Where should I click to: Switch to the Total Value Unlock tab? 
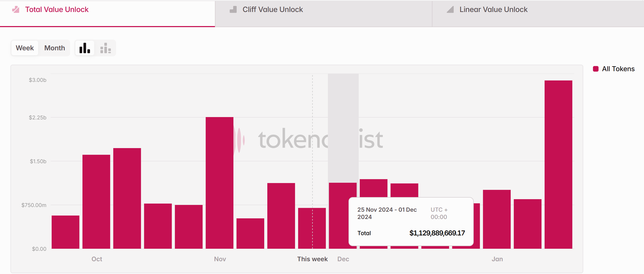[107, 13]
